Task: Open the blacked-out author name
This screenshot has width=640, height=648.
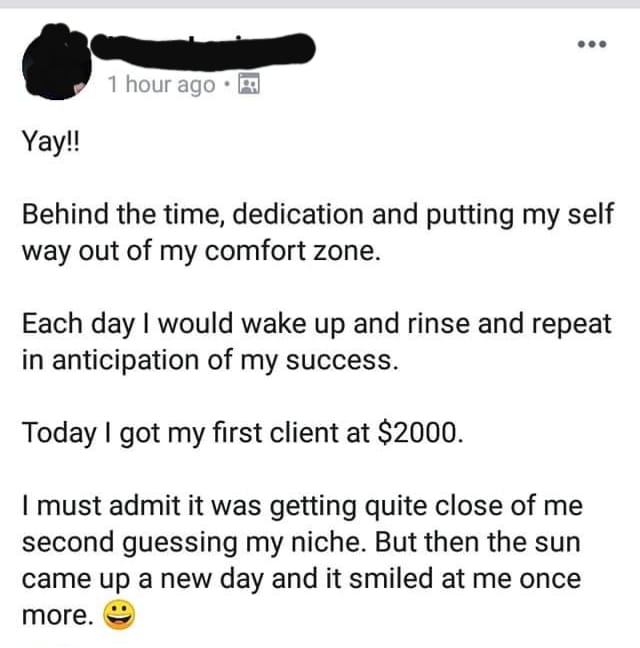Action: point(203,50)
